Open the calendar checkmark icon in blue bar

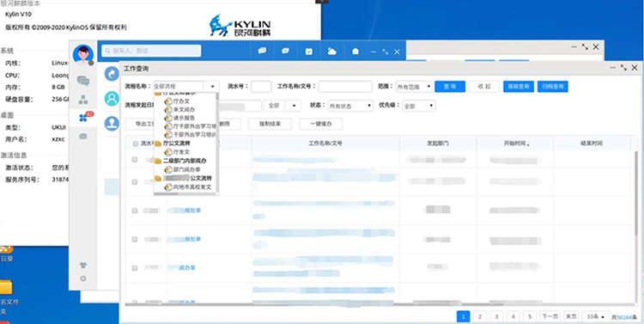click(309, 52)
